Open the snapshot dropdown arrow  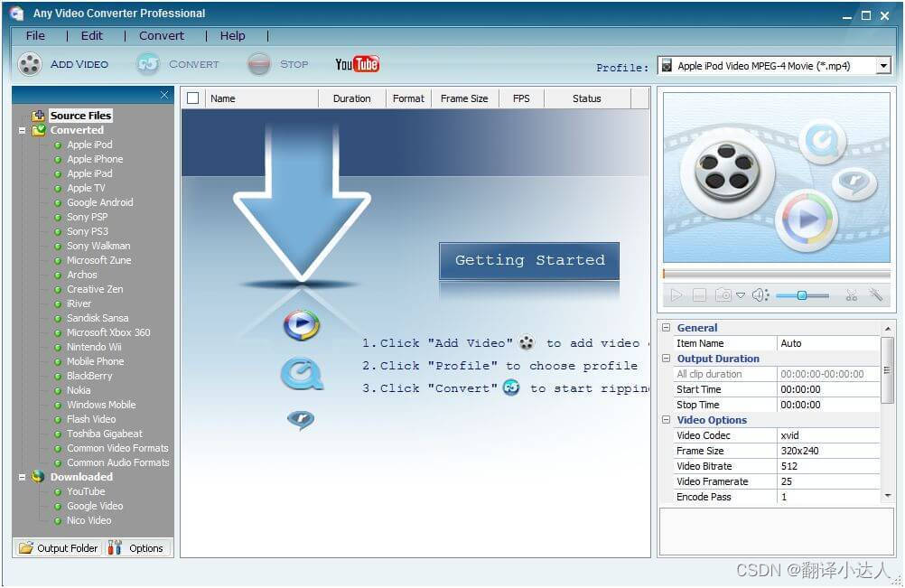(x=741, y=295)
